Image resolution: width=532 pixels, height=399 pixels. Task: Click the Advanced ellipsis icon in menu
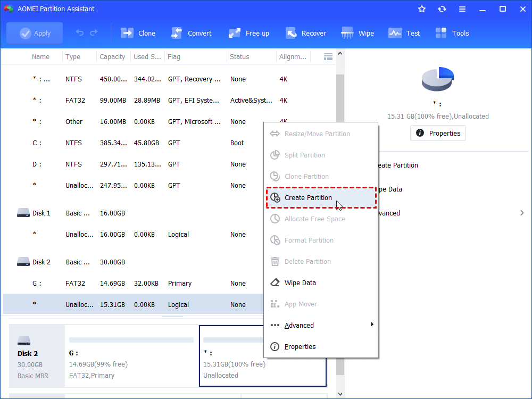pos(275,325)
